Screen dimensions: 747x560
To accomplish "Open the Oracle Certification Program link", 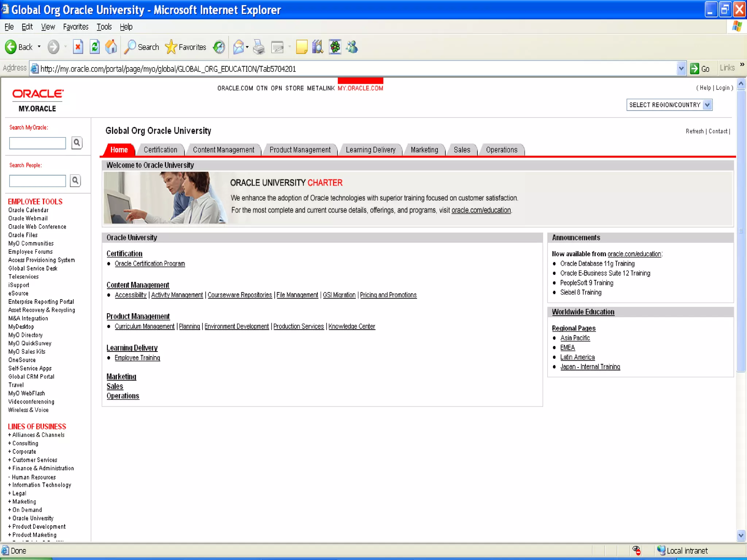I will (150, 264).
